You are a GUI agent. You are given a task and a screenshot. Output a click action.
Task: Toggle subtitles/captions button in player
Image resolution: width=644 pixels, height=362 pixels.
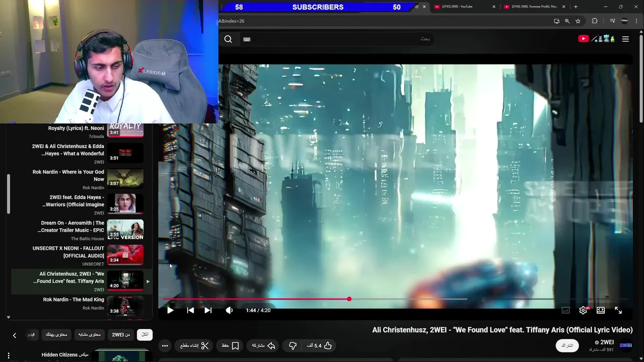click(566, 310)
